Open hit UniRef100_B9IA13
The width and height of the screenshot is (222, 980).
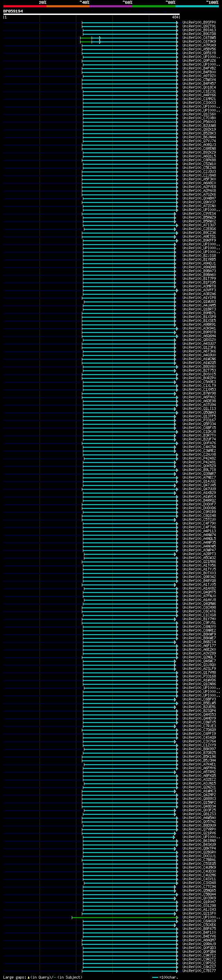pyautogui.click(x=199, y=30)
